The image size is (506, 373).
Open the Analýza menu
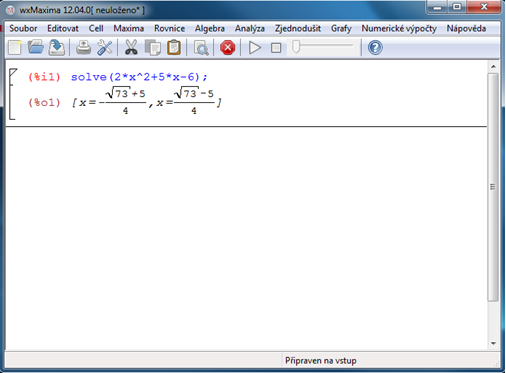(250, 29)
